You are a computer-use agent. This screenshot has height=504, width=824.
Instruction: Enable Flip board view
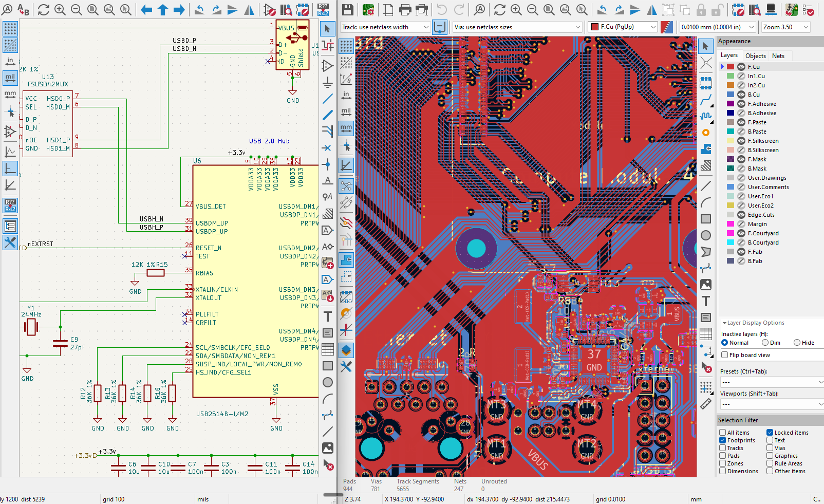[724, 354]
